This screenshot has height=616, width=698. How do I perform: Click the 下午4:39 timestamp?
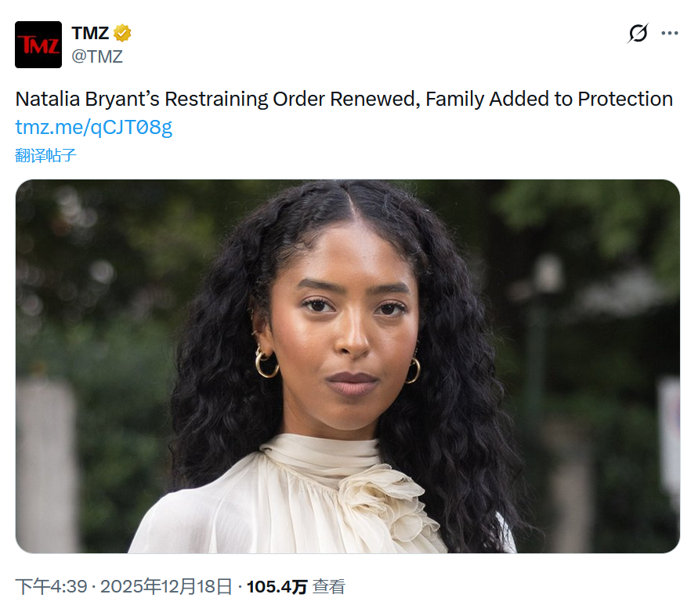[x=51, y=586]
